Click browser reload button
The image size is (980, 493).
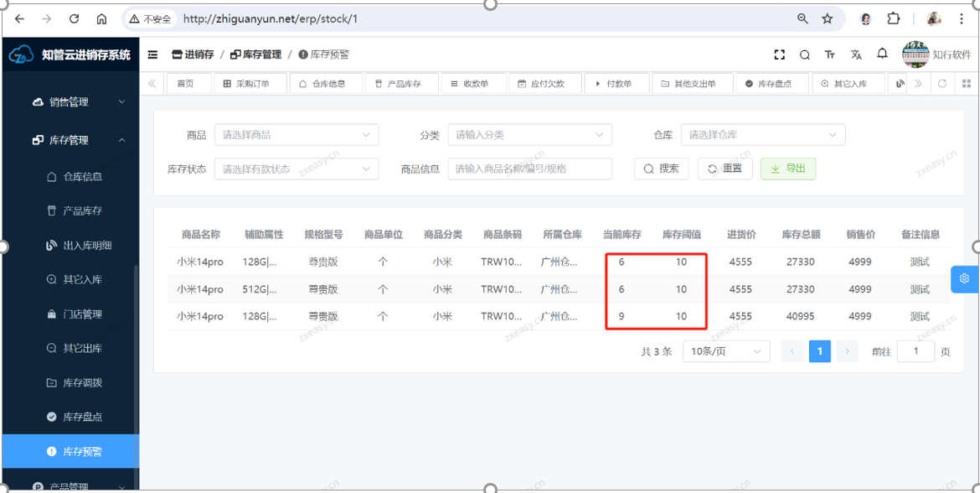click(x=74, y=18)
